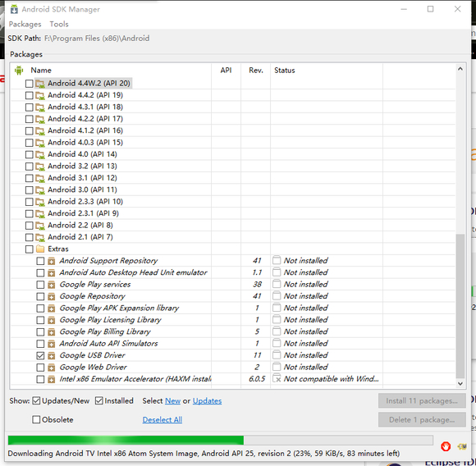Click folder icon of Android 4.4W.2 (API 20)
Viewport: 476px width, 466px height.
pyautogui.click(x=39, y=84)
